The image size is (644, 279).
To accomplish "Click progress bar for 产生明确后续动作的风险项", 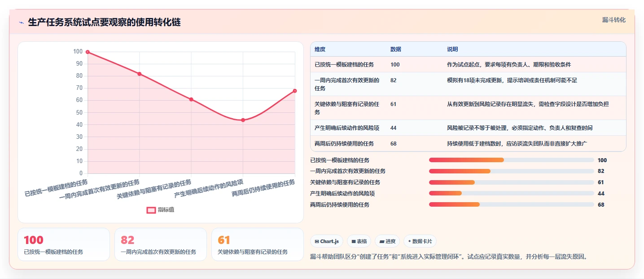I will point(512,193).
